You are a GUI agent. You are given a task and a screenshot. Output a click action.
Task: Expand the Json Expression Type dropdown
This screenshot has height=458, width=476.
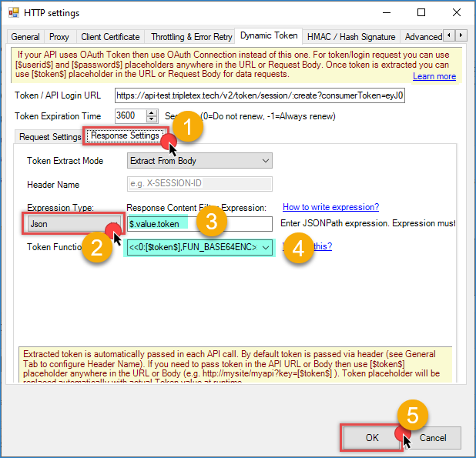(69, 224)
